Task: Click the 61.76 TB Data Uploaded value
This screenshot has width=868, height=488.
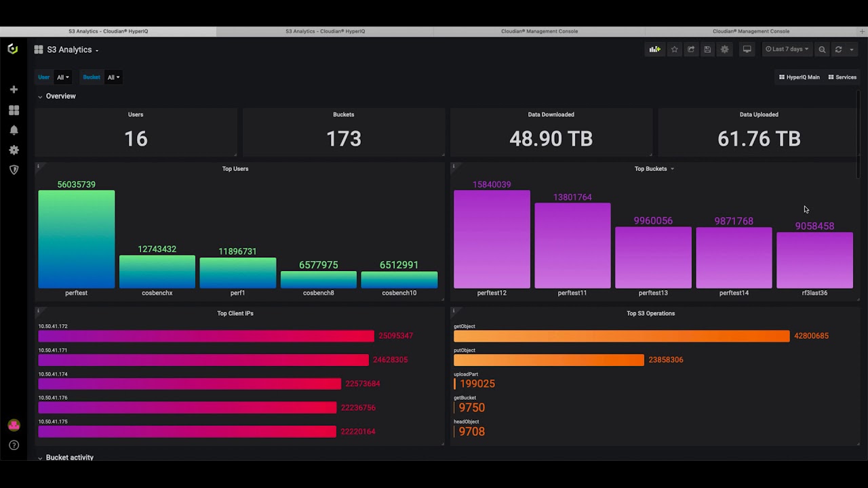Action: coord(759,139)
